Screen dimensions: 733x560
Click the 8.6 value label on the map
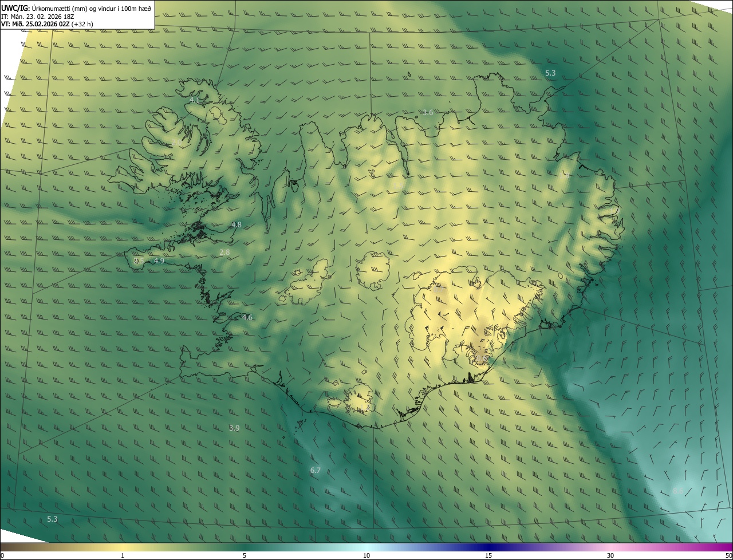click(677, 491)
